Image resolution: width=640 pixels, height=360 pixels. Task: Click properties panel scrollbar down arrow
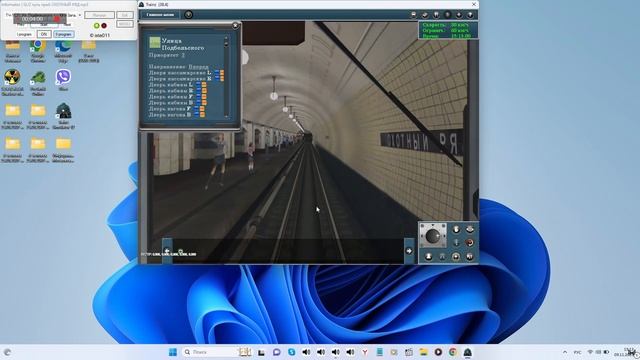pos(227,116)
